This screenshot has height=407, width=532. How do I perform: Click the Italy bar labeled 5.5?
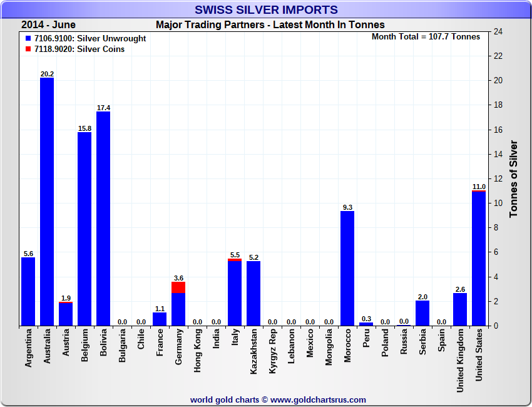tap(235, 293)
